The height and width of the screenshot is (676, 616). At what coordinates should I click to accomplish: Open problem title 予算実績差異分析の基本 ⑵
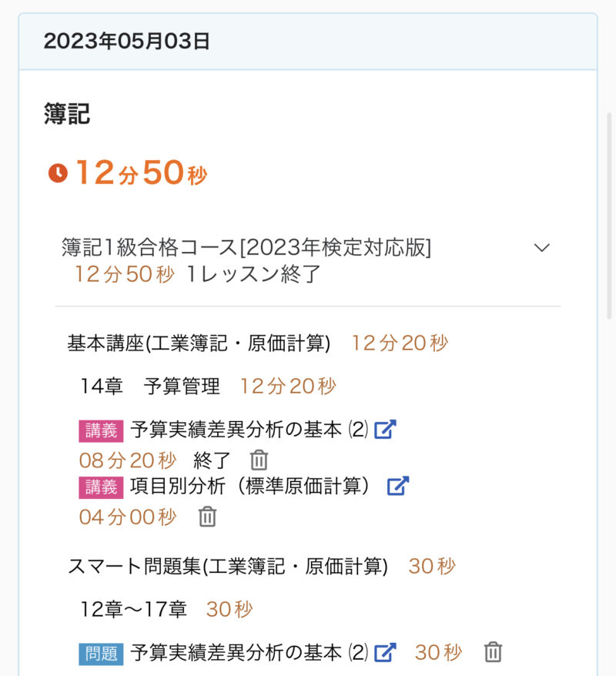pos(249,653)
